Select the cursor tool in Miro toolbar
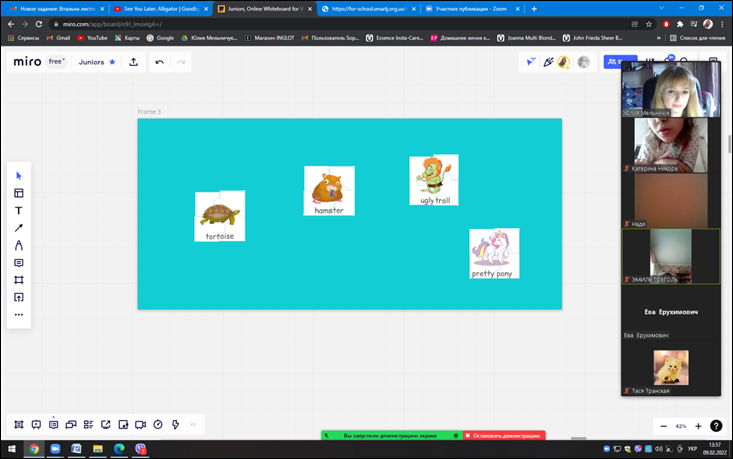Screen dimensions: 733x459 [18, 176]
